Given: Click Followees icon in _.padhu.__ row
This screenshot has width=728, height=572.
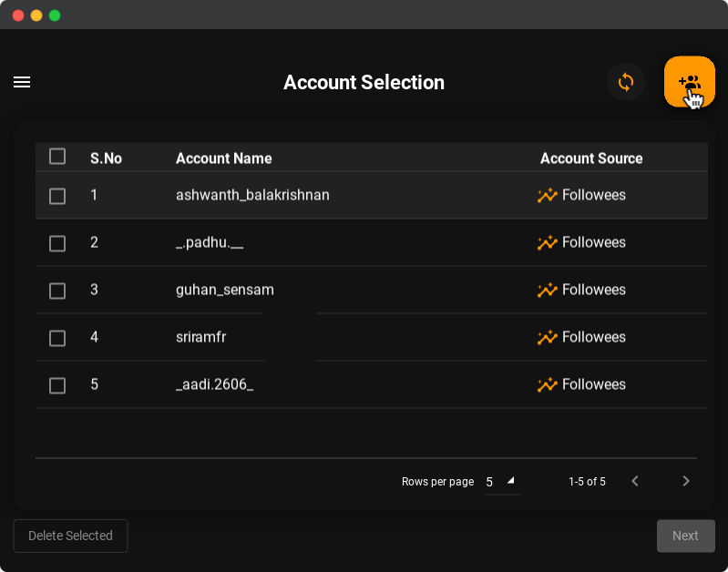Looking at the screenshot, I should point(547,242).
